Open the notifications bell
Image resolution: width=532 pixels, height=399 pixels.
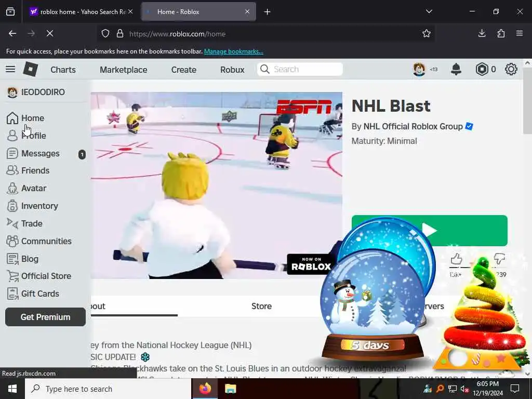click(456, 69)
